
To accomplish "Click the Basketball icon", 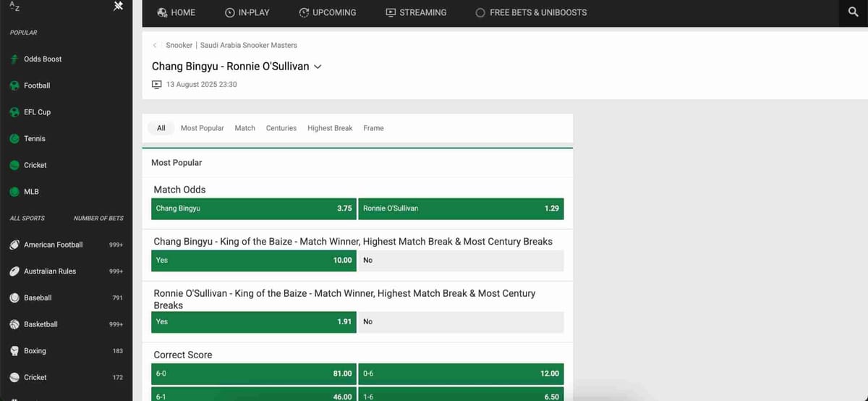I will click(14, 324).
